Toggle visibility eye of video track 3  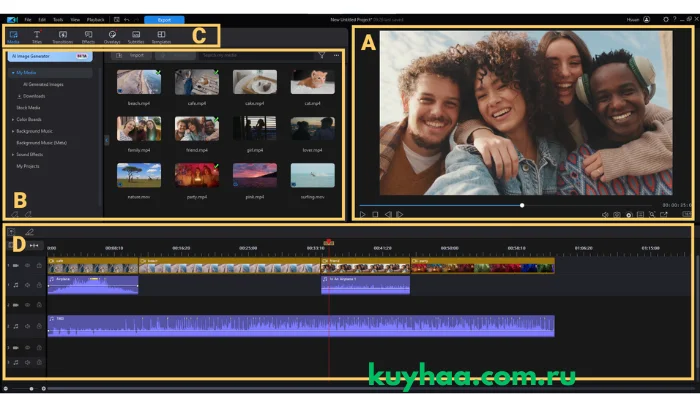pos(27,348)
